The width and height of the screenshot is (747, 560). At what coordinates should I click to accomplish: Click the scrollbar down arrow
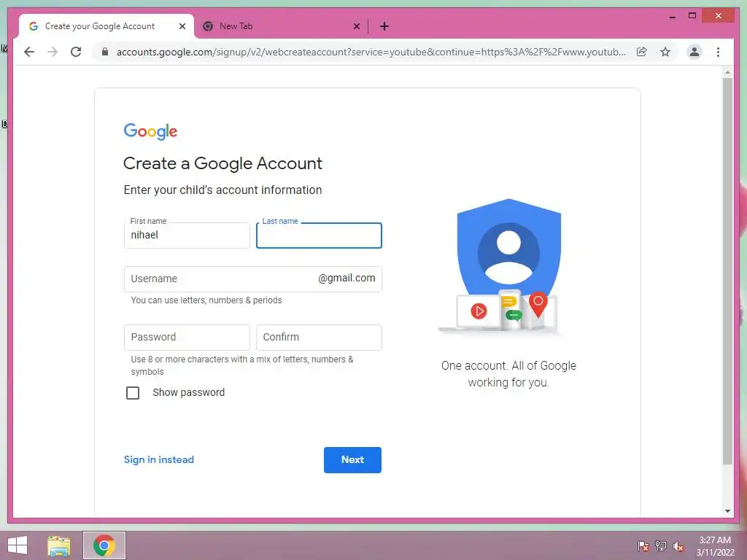(727, 511)
